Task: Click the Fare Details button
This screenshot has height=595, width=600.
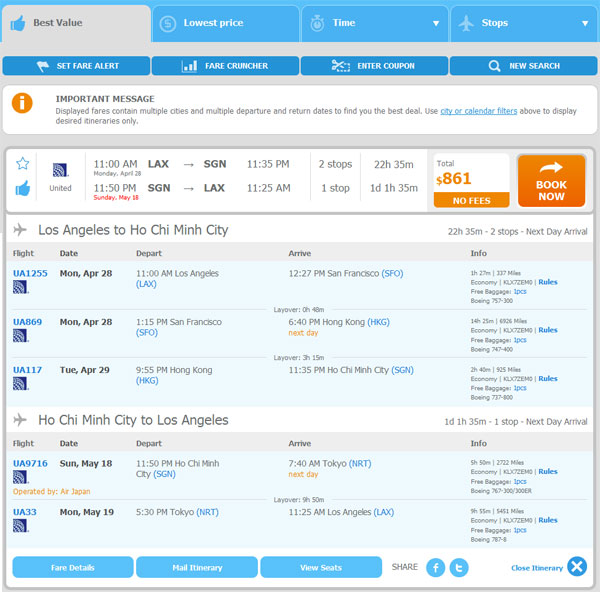Action: click(x=73, y=568)
